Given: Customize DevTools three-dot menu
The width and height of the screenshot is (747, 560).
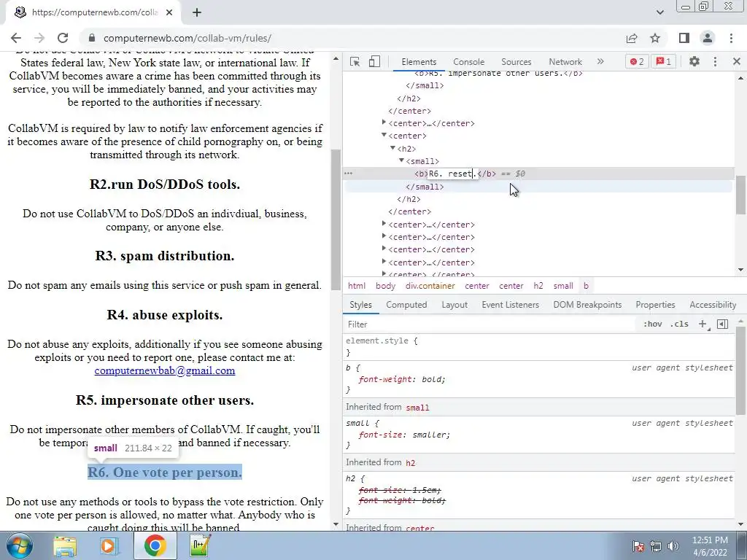Looking at the screenshot, I should click(x=715, y=61).
